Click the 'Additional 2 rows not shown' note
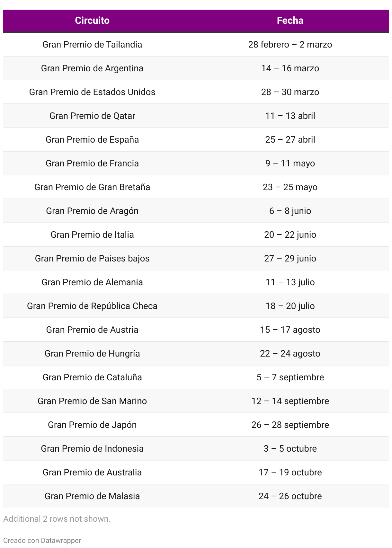Viewport: 392px width, 548px height. tap(57, 519)
